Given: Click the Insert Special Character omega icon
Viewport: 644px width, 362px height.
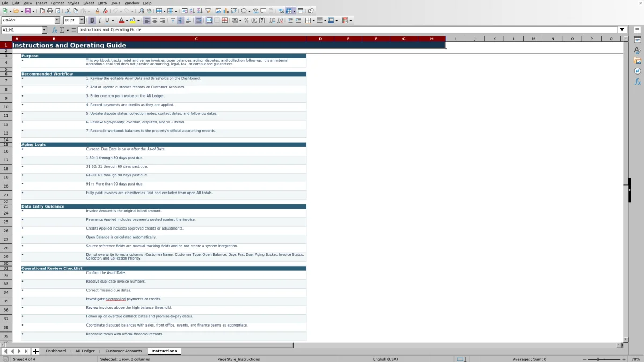Looking at the screenshot, I should point(244,11).
